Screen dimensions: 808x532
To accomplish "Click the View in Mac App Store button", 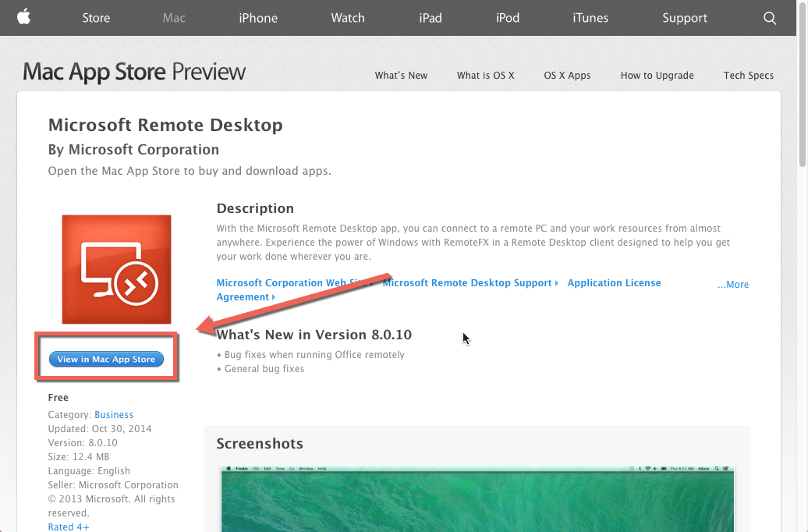I will (x=106, y=359).
